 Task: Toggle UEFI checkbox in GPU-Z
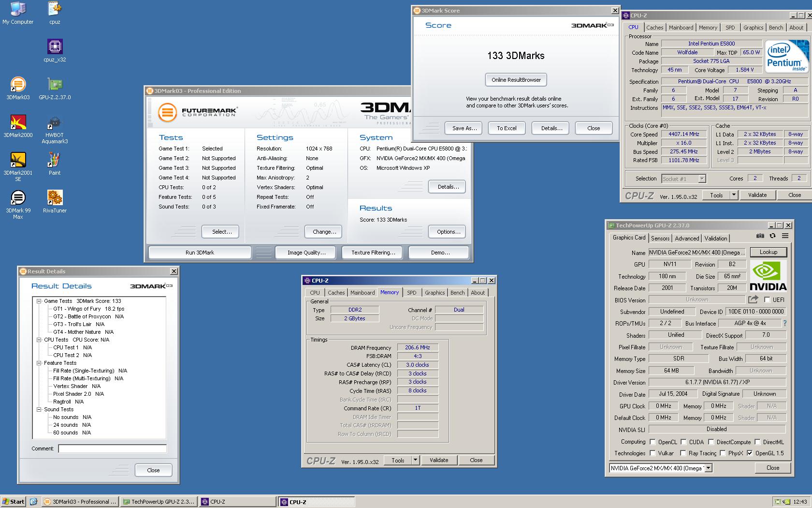pos(767,299)
